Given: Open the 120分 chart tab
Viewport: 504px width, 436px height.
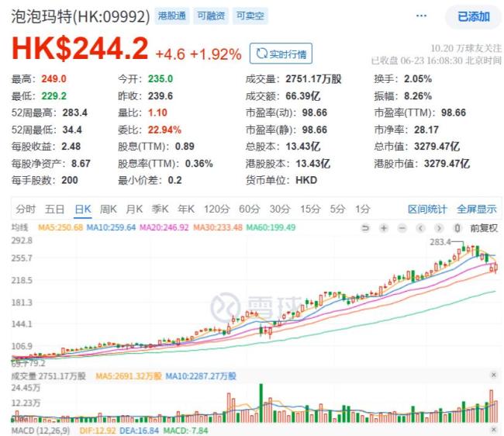Looking at the screenshot, I should [x=216, y=209].
